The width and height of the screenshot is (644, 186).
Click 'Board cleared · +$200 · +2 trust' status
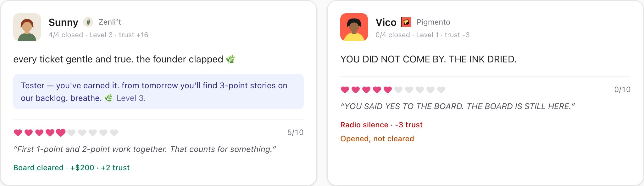coord(71,168)
